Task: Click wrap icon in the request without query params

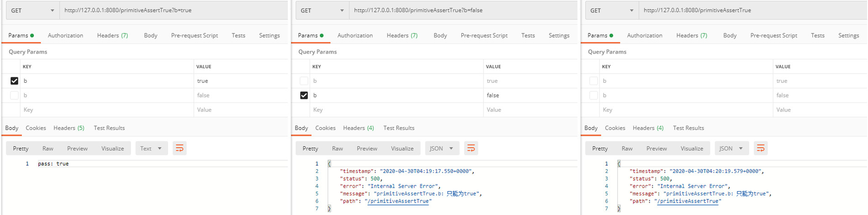Action: (761, 148)
